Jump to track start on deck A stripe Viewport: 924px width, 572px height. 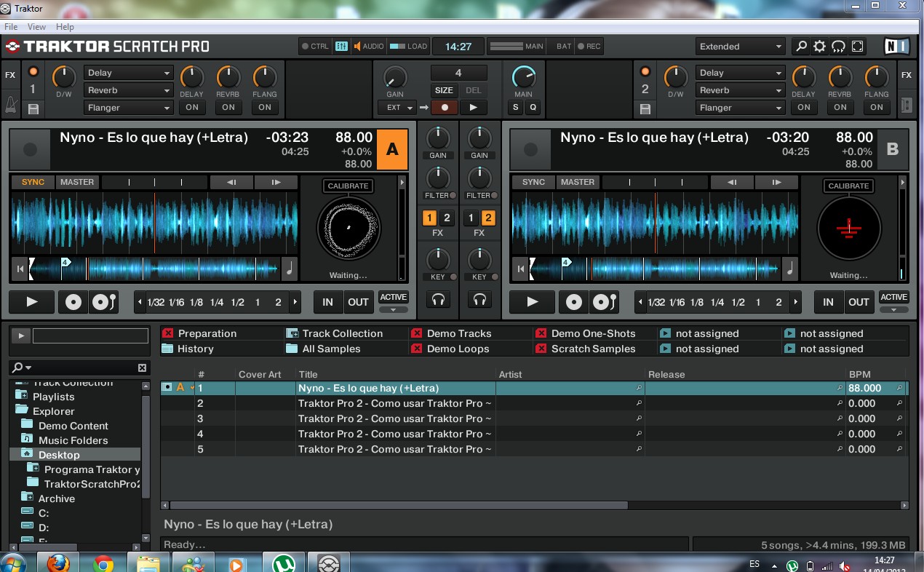click(20, 269)
